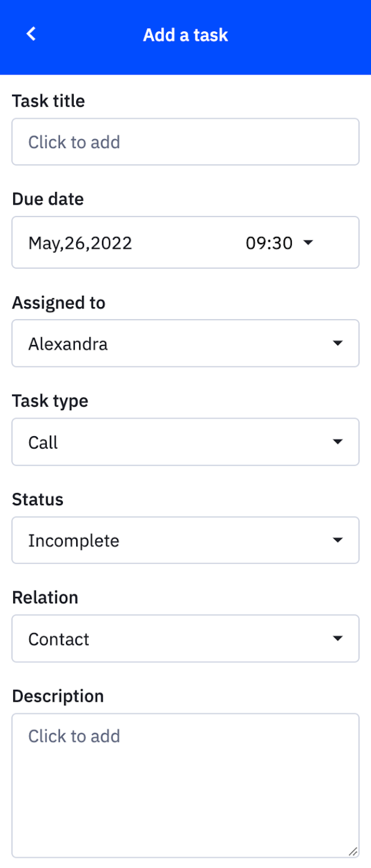Open the time picker dropdown arrow
This screenshot has height=868, width=371.
click(x=307, y=242)
